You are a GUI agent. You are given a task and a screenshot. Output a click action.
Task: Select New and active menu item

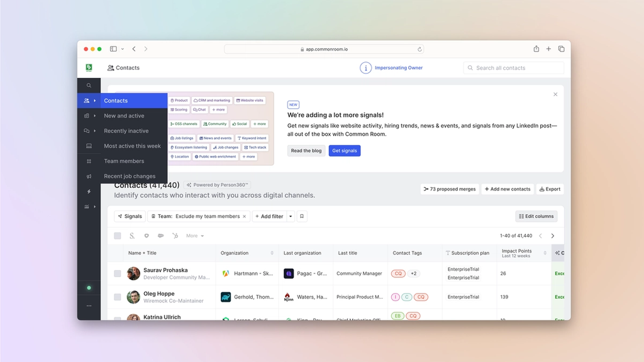pos(134,116)
